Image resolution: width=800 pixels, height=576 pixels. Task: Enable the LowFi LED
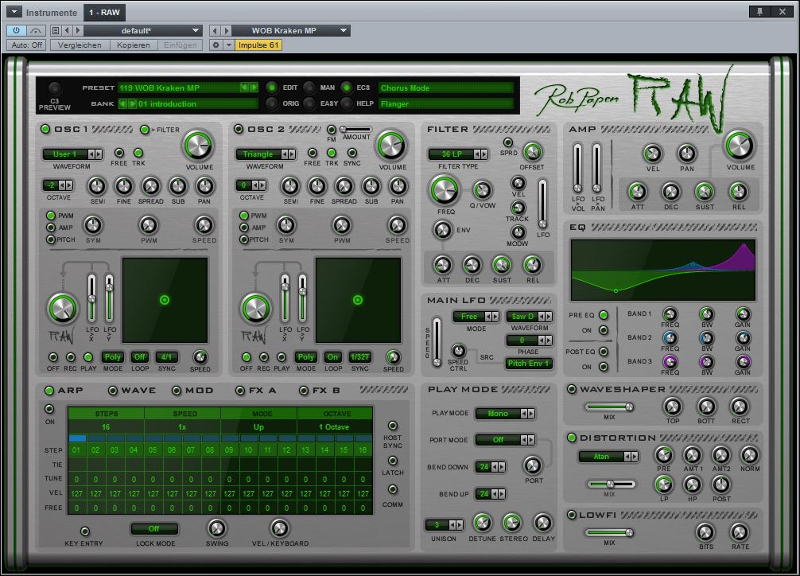click(x=572, y=515)
